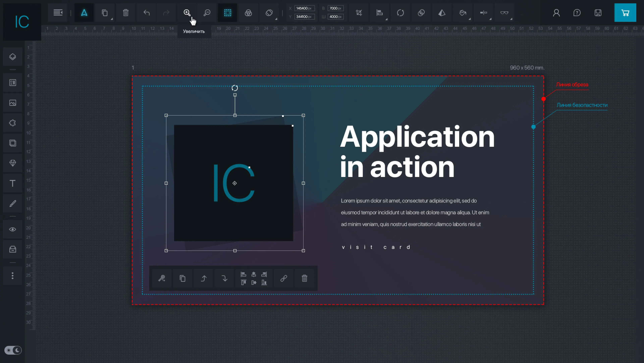This screenshot has width=644, height=363.
Task: Click the glasses preview icon
Action: tap(504, 13)
